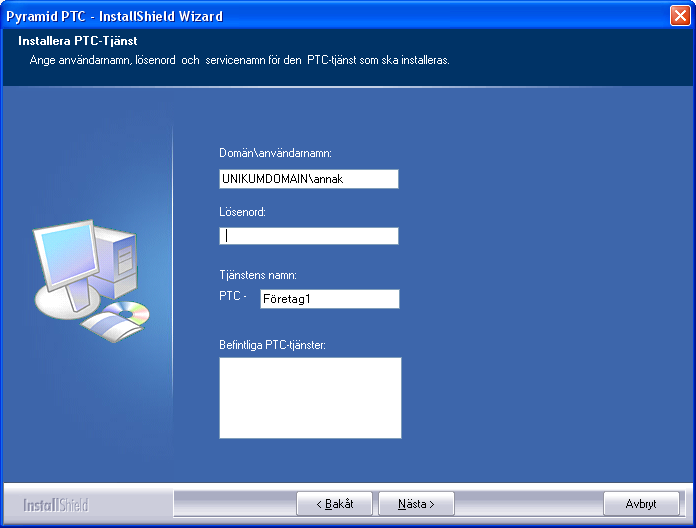Click the Domän\användarnamn input field

click(309, 179)
